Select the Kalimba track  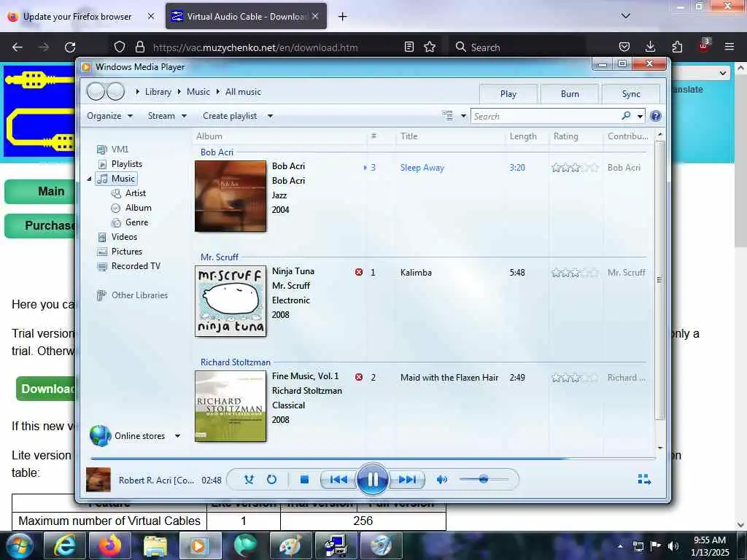[x=416, y=273]
